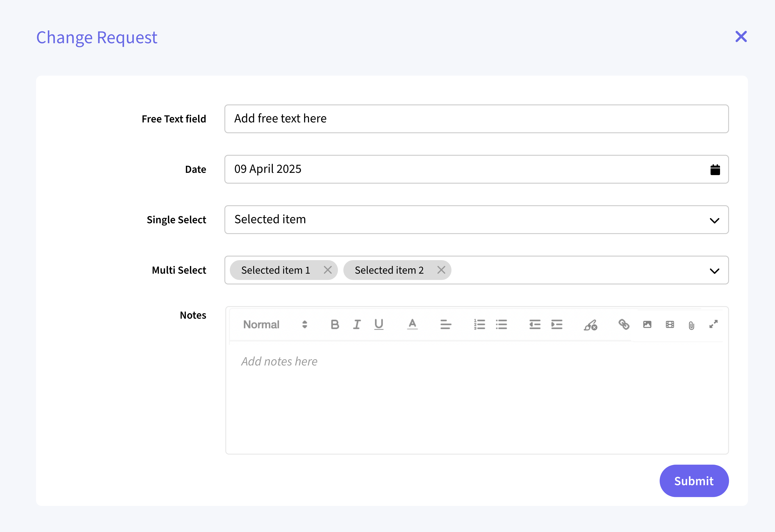Toggle underline formatting in Notes toolbar
The width and height of the screenshot is (775, 532).
click(x=379, y=324)
